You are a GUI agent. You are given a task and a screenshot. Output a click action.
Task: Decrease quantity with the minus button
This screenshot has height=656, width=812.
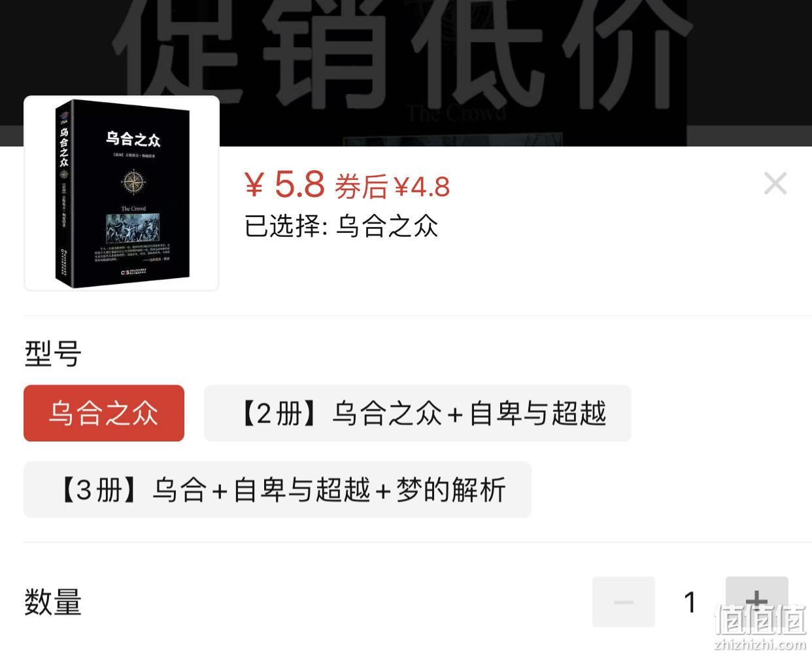click(623, 602)
